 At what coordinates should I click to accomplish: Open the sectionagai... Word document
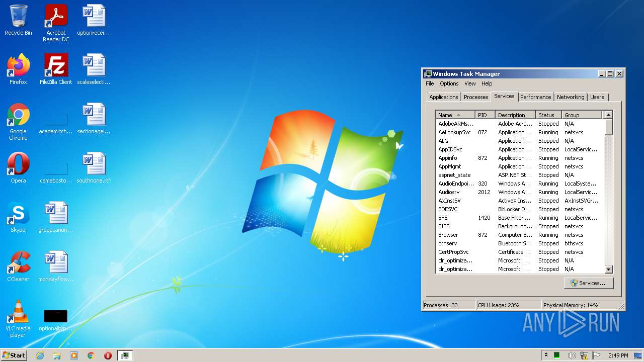point(94,119)
